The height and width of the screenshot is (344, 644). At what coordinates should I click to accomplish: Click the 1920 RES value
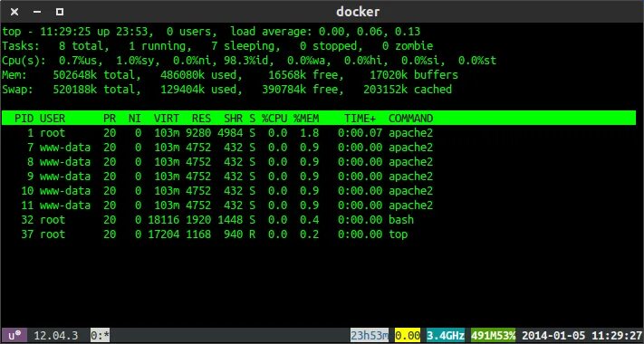[198, 220]
